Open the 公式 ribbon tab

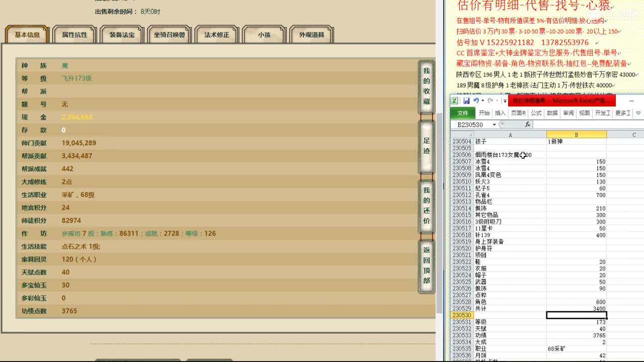tap(536, 113)
